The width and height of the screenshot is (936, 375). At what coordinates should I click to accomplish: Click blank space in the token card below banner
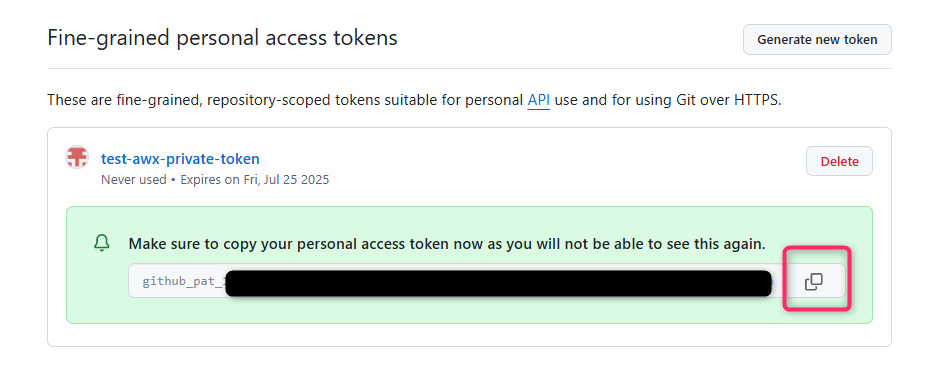[x=469, y=335]
